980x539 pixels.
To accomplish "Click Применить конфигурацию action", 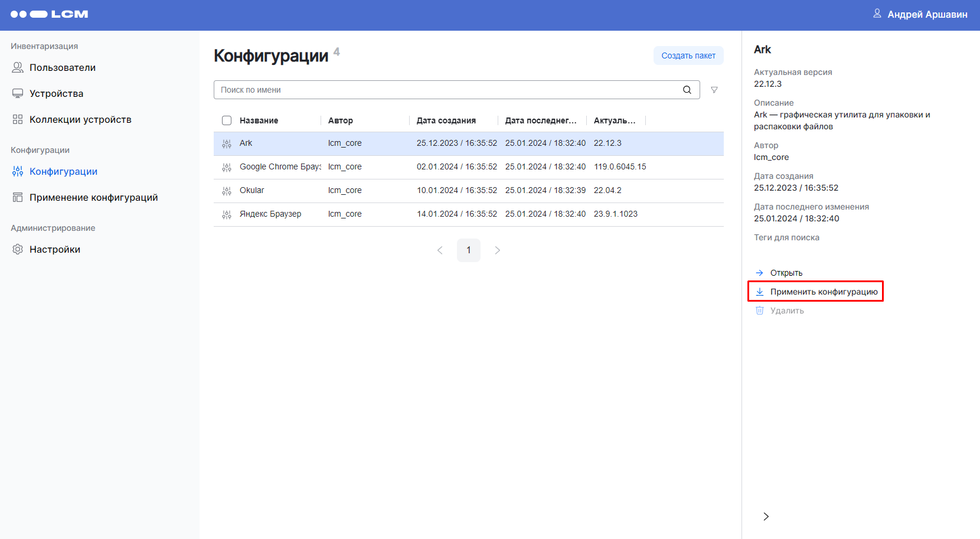I will tap(823, 292).
